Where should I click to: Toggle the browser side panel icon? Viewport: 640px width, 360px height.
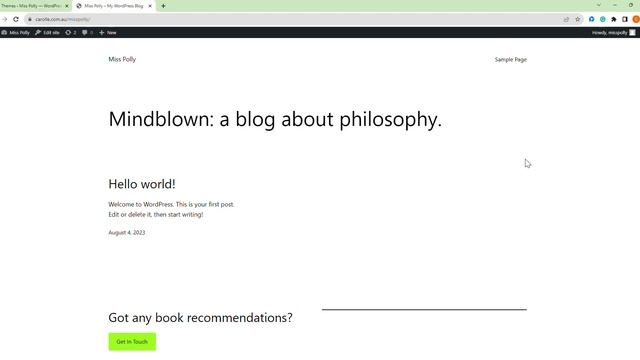click(624, 19)
